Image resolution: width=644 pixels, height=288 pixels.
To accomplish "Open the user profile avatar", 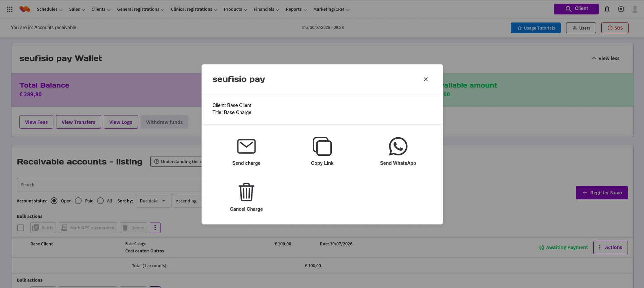I will pos(635,9).
